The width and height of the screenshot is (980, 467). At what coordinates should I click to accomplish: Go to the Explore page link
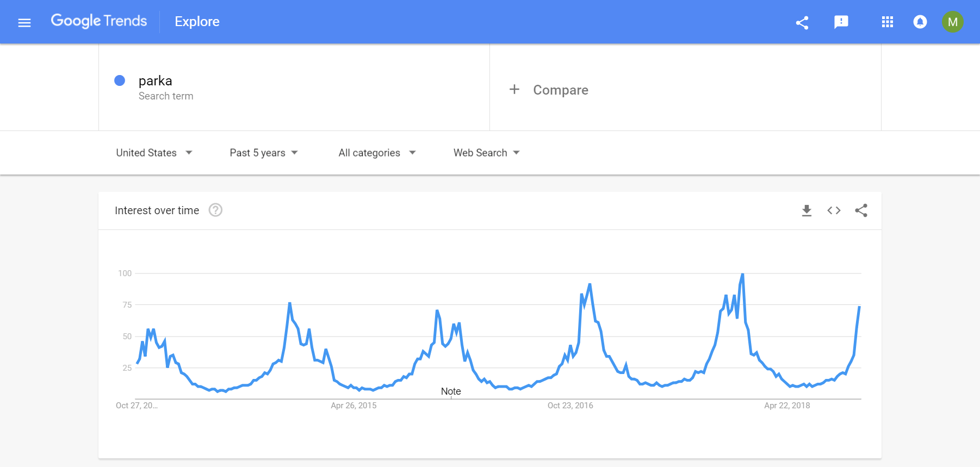(x=197, y=22)
